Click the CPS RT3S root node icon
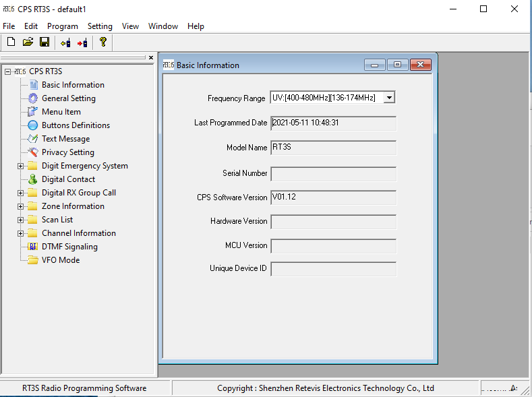Image resolution: width=532 pixels, height=397 pixels. tap(20, 71)
